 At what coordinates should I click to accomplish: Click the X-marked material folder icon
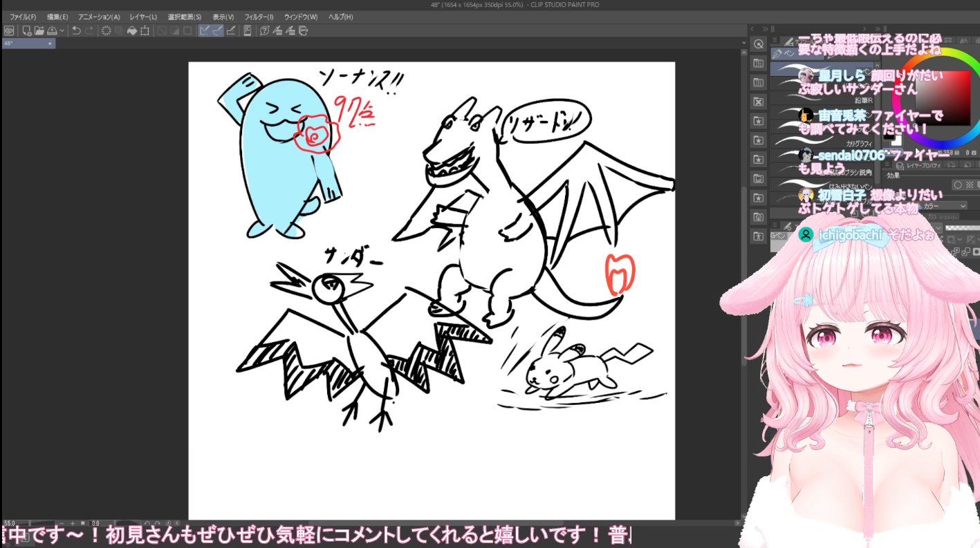tap(759, 102)
